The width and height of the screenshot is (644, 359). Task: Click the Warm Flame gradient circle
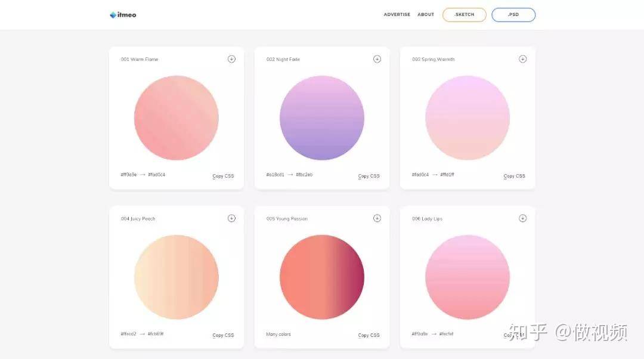coord(176,118)
